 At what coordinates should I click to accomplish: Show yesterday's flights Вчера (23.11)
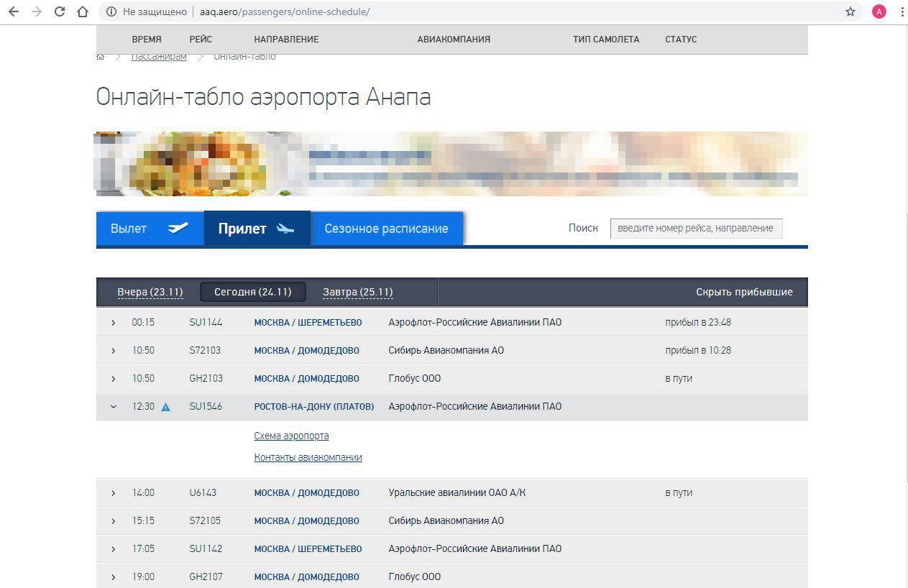pyautogui.click(x=150, y=292)
